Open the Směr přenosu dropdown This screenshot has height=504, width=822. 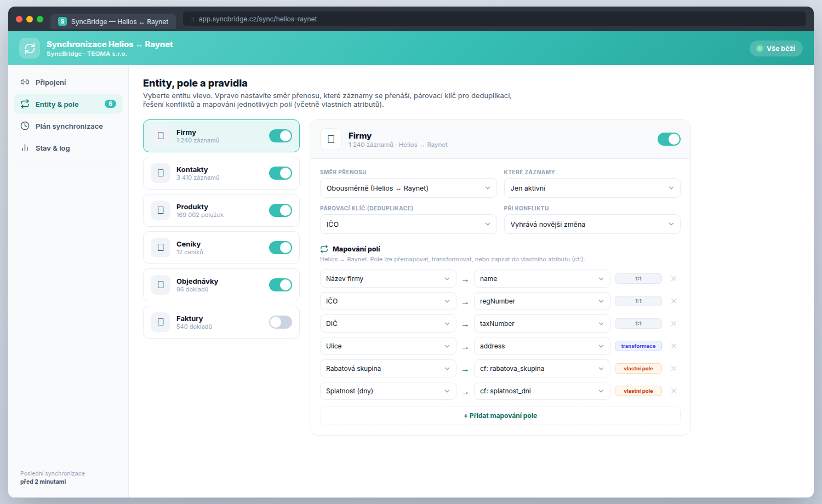pyautogui.click(x=408, y=188)
